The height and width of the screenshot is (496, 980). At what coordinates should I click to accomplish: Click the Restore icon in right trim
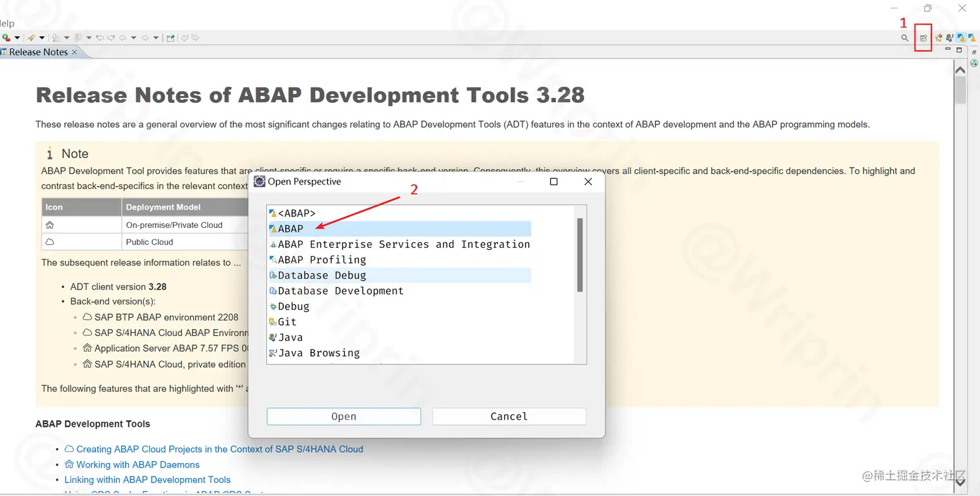(x=974, y=52)
